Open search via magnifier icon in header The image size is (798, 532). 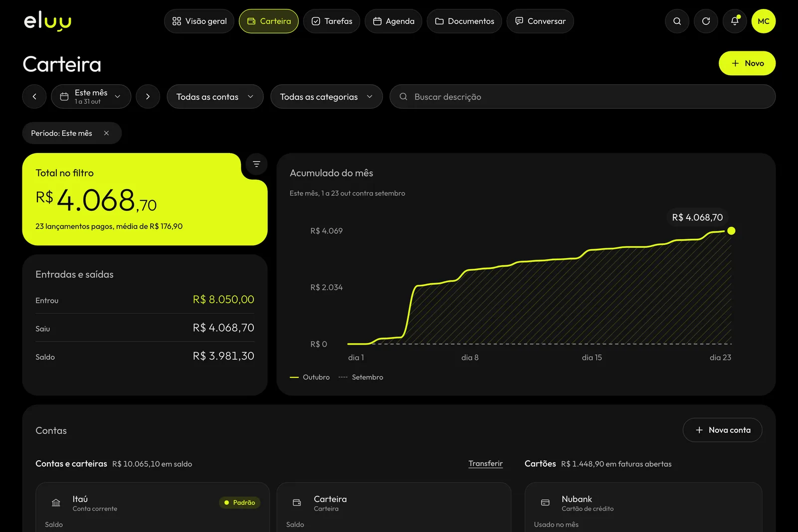(677, 21)
